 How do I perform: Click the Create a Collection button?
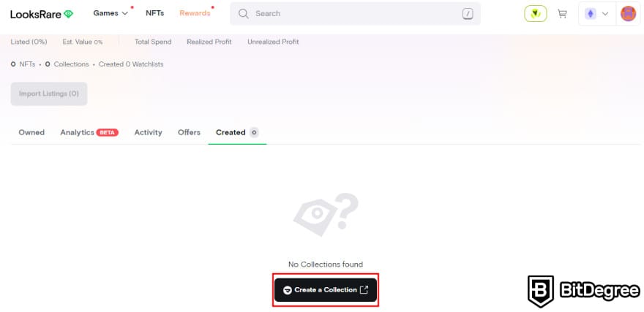coord(326,290)
